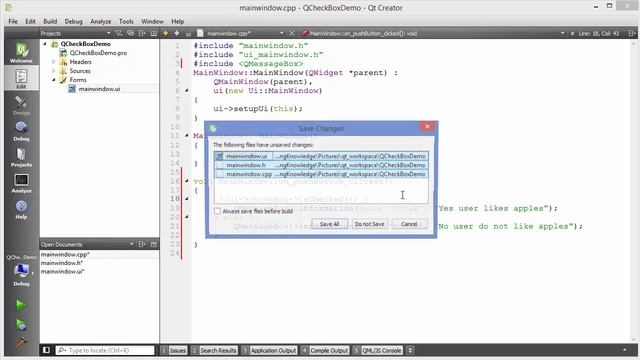Close the Open Documents panel
The width and height of the screenshot is (640, 360).
[153, 244]
